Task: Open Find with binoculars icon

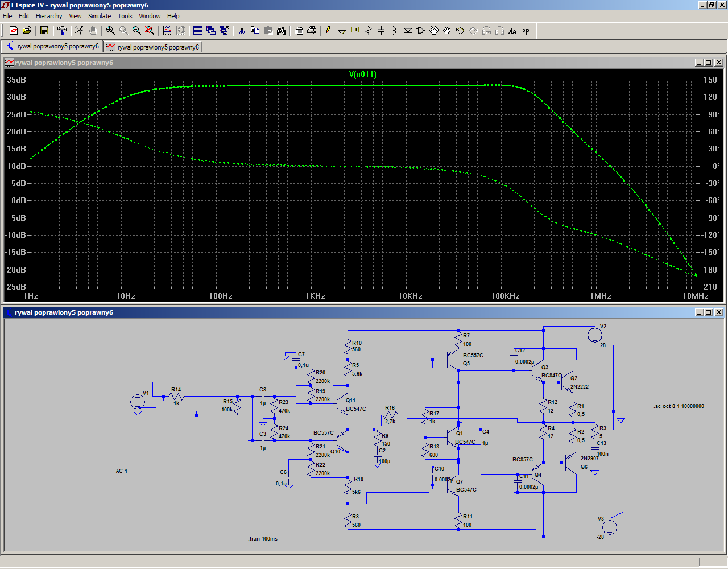Action: (x=281, y=31)
